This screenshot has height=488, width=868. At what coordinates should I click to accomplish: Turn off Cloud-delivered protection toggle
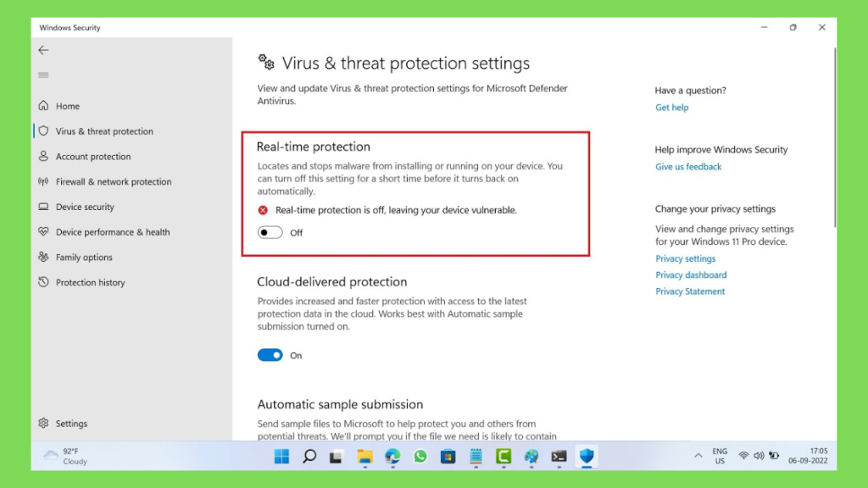(x=270, y=355)
